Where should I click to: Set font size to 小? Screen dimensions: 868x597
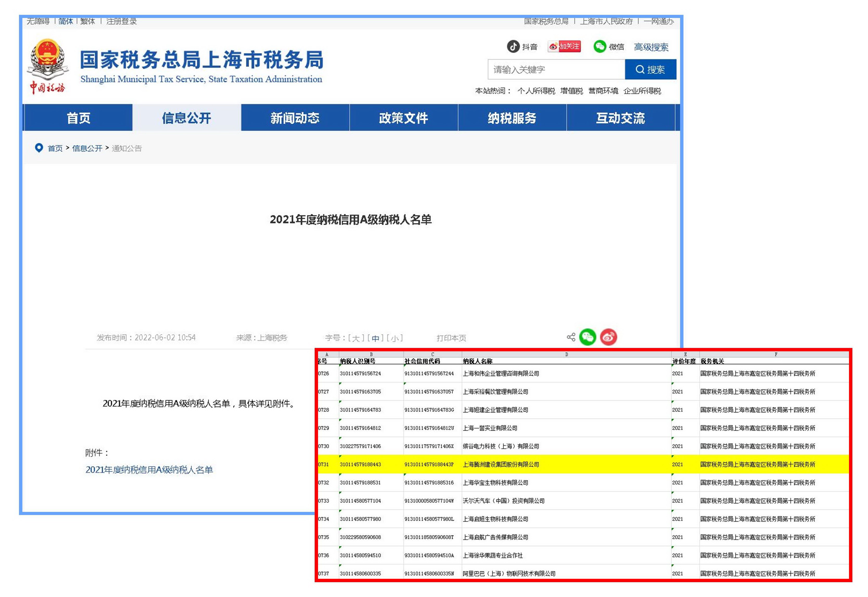coord(394,338)
